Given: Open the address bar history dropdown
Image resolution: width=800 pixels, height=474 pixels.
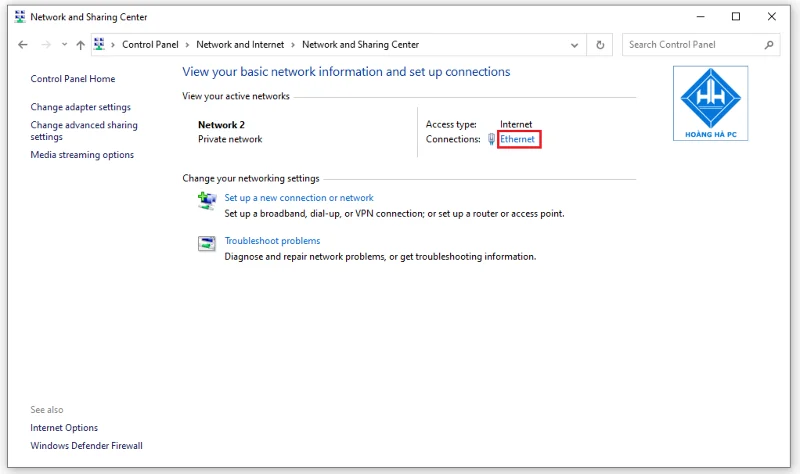Looking at the screenshot, I should pos(574,45).
